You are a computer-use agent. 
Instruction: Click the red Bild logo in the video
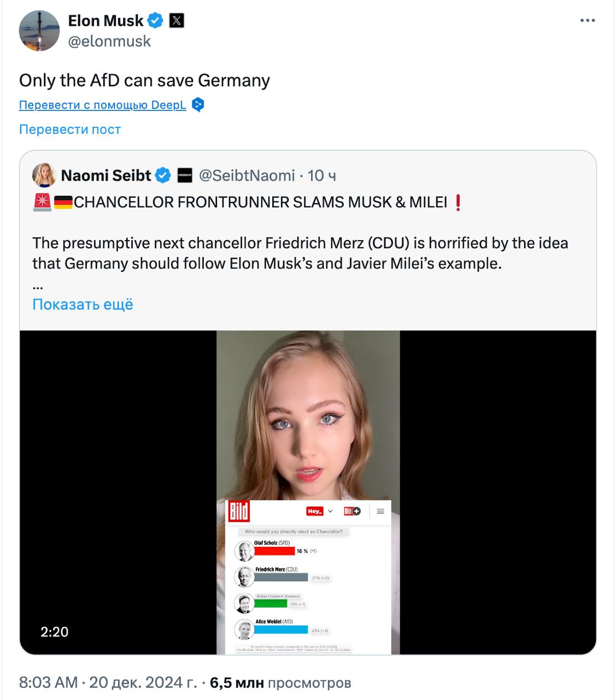tap(238, 511)
